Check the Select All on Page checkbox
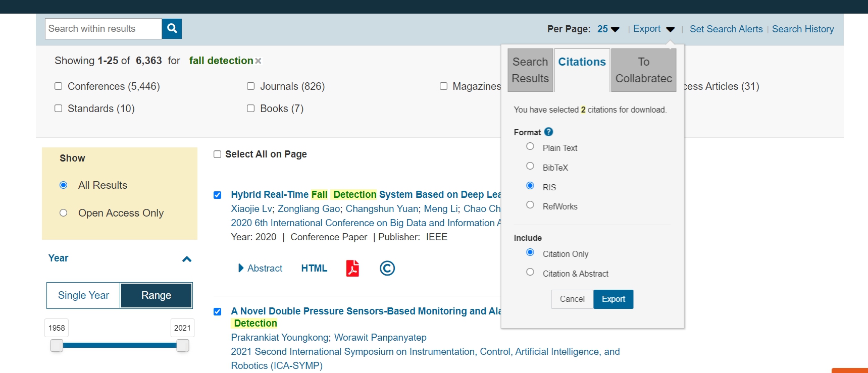This screenshot has width=868, height=373. tap(218, 154)
